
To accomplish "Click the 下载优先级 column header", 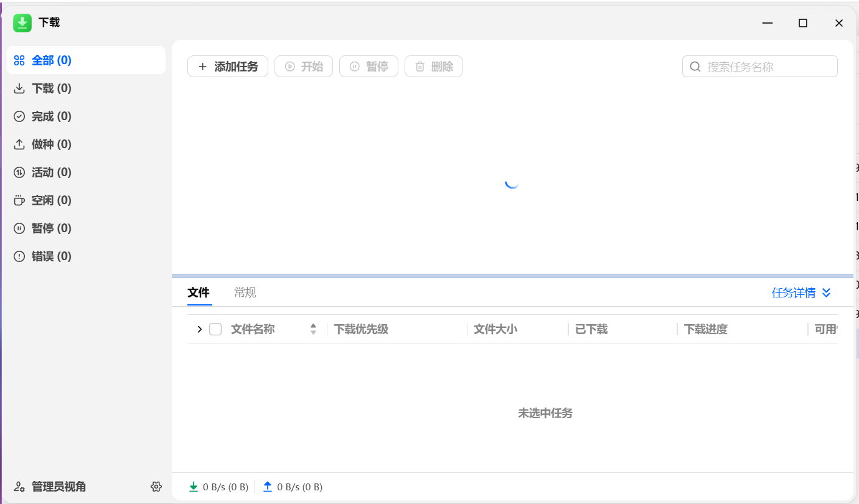I will (x=361, y=329).
